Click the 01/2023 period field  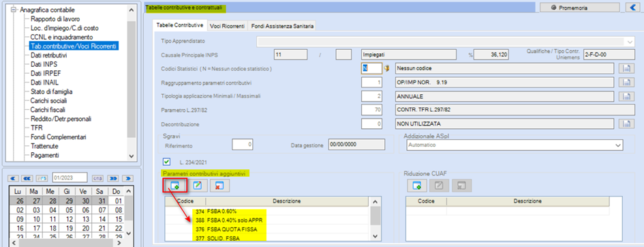tap(70, 177)
